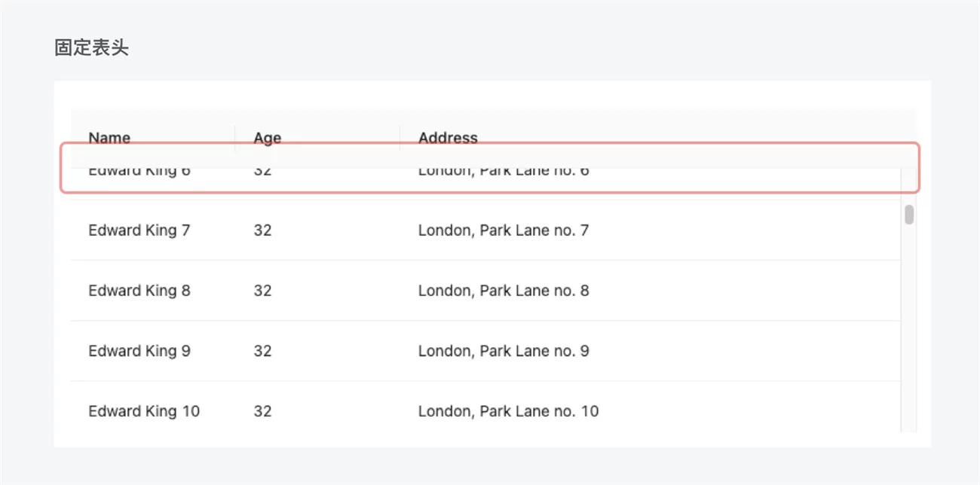Click the Age column header

[267, 138]
